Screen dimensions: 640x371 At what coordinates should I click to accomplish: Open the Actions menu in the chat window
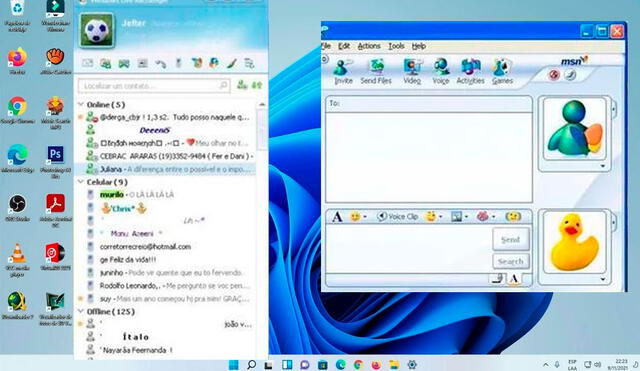click(369, 46)
